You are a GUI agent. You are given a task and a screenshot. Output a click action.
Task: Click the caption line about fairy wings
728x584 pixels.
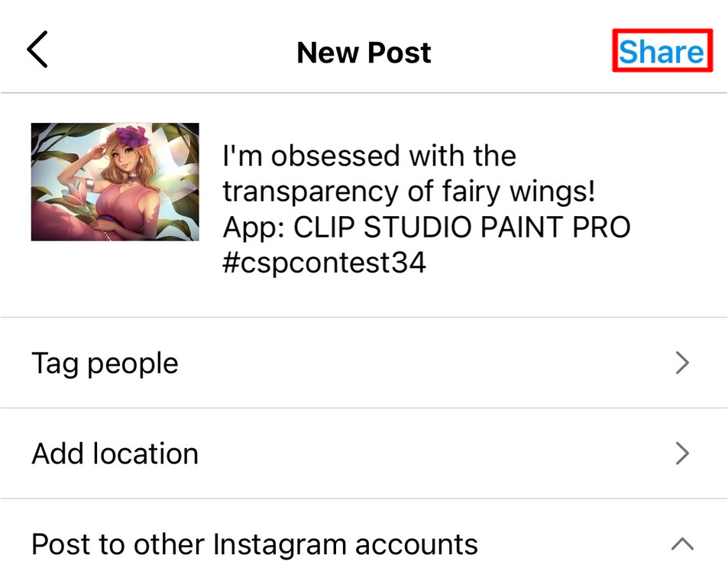[409, 192]
